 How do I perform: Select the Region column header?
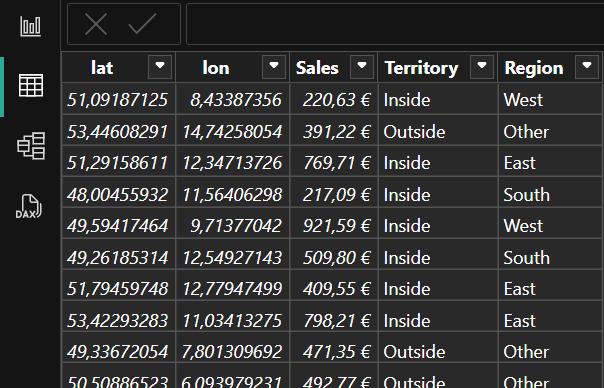point(534,68)
